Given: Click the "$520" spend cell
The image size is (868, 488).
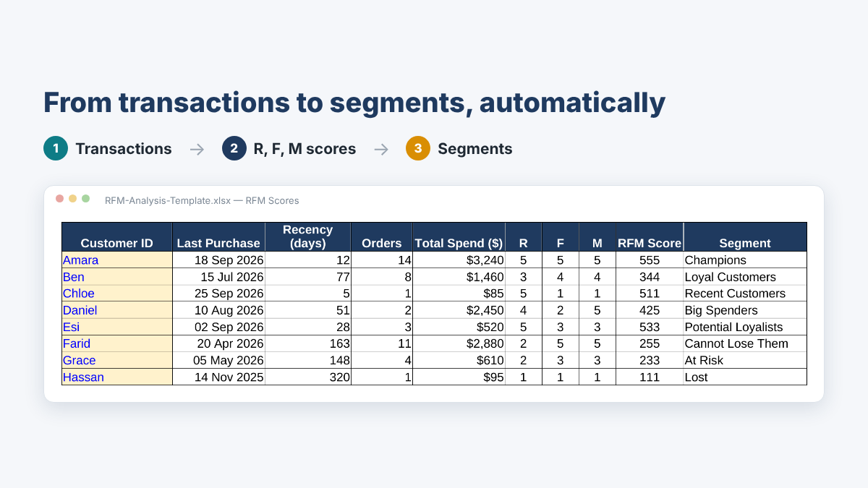Looking at the screenshot, I should click(x=459, y=327).
